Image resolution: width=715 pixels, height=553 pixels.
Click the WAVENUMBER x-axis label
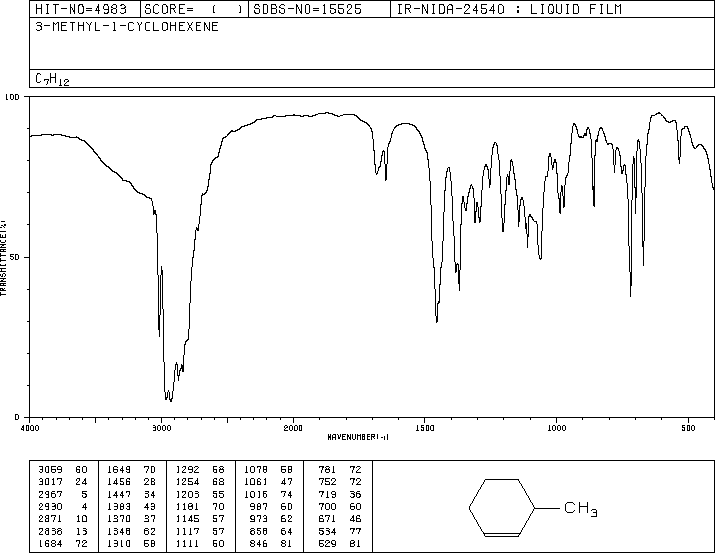pyautogui.click(x=371, y=437)
